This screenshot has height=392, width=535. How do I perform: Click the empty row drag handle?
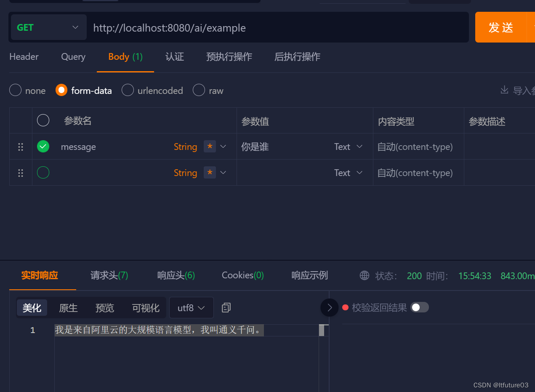(21, 173)
